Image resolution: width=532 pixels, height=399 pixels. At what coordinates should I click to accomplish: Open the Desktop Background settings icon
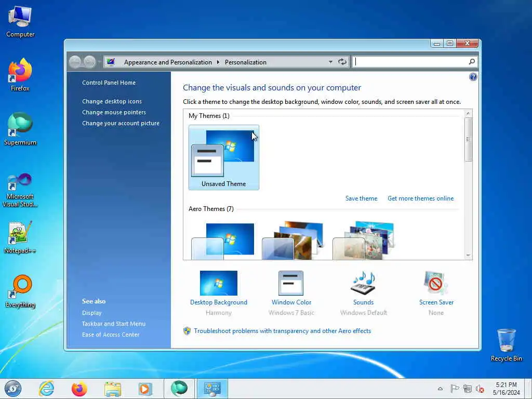pyautogui.click(x=219, y=283)
